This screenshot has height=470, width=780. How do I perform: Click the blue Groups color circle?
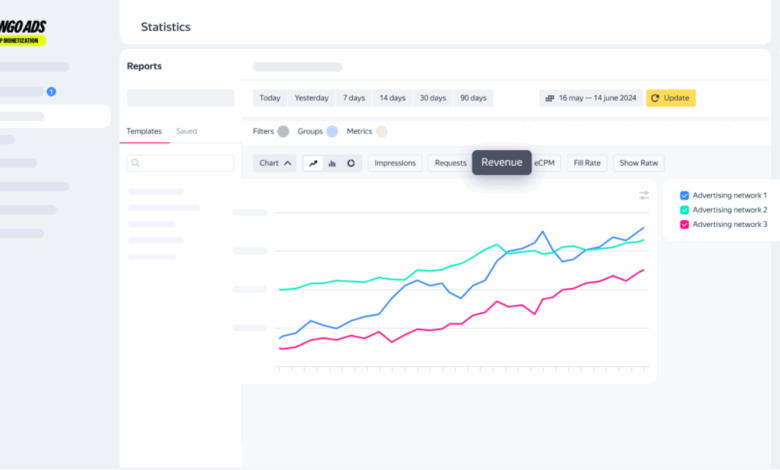point(332,131)
